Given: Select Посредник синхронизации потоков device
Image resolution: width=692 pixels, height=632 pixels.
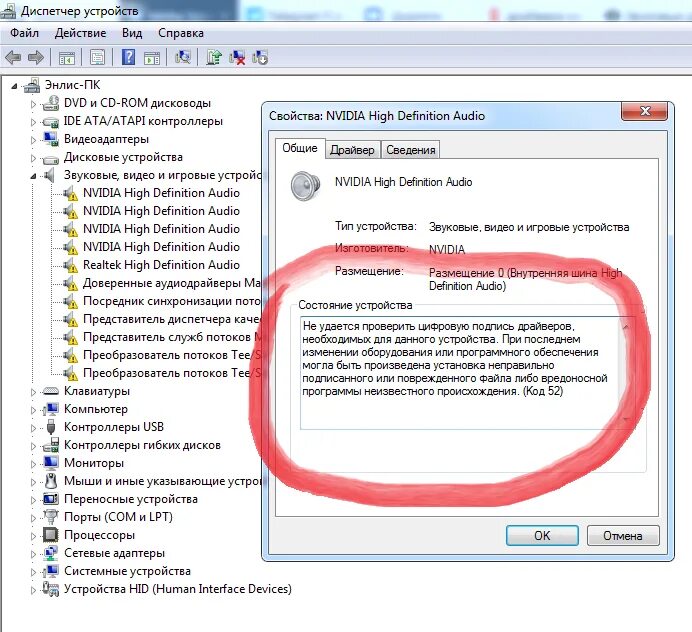Looking at the screenshot, I should point(171,301).
